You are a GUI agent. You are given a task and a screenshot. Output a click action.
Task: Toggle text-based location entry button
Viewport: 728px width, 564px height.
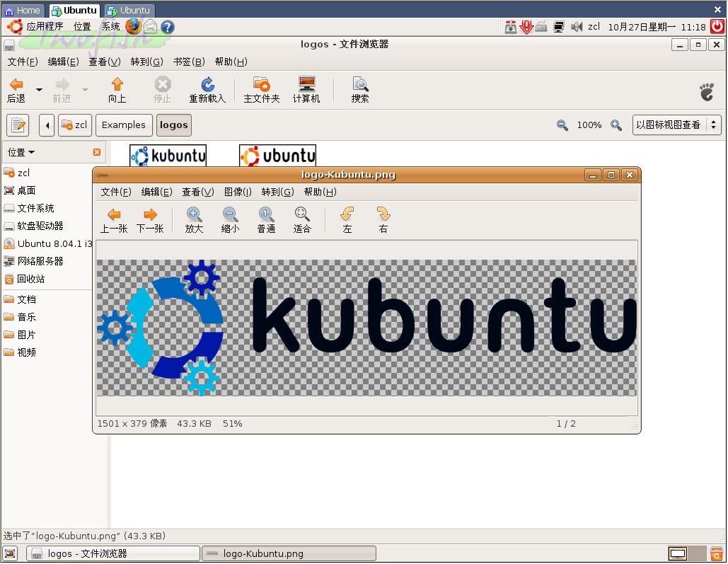(x=18, y=125)
